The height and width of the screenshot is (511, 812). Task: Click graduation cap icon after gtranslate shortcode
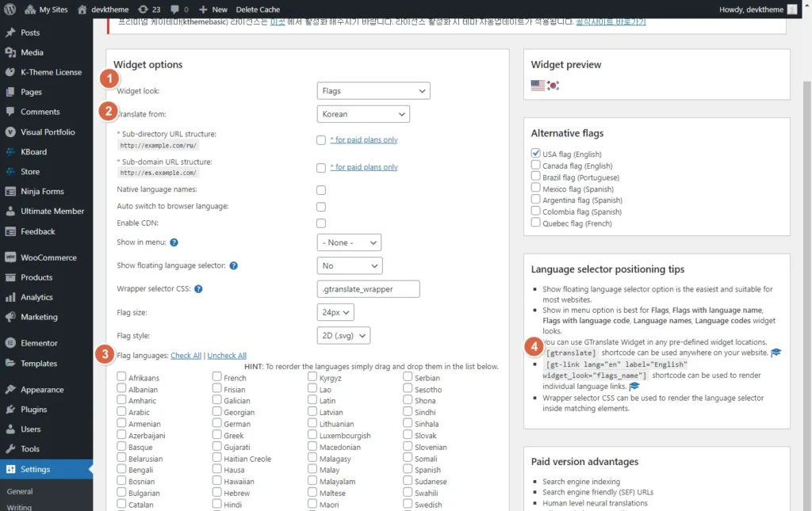tap(776, 353)
